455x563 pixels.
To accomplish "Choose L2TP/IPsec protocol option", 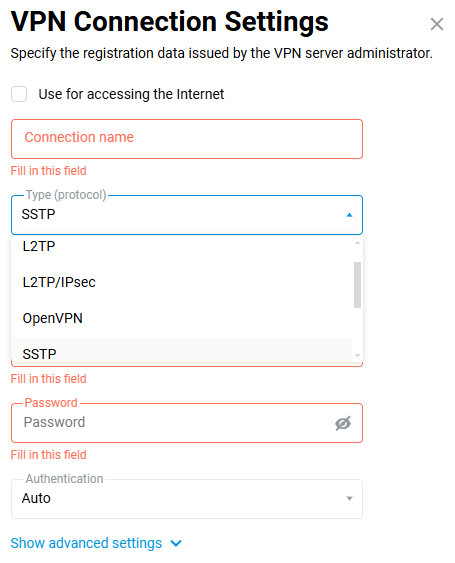I will pyautogui.click(x=182, y=282).
